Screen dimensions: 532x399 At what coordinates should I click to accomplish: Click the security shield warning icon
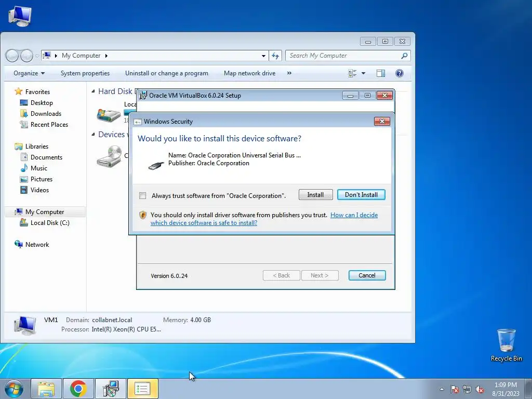click(143, 215)
